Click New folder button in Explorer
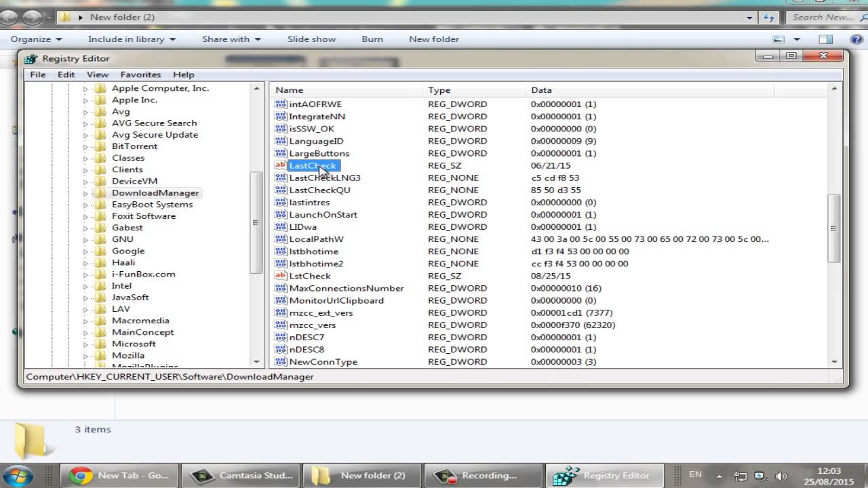868x488 pixels. [x=434, y=39]
